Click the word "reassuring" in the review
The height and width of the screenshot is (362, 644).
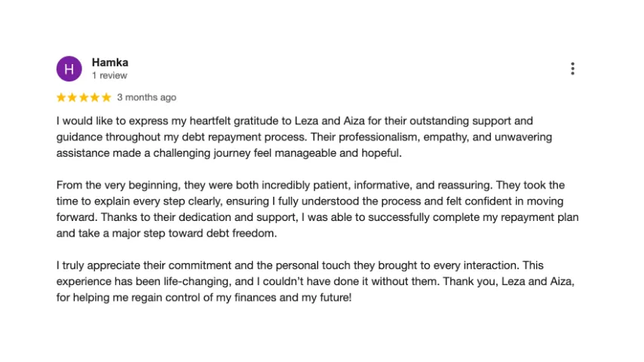click(465, 186)
